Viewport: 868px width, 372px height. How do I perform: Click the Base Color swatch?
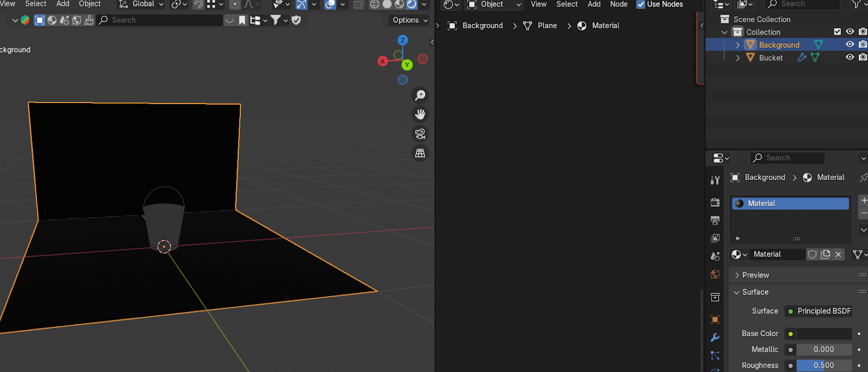click(x=824, y=333)
